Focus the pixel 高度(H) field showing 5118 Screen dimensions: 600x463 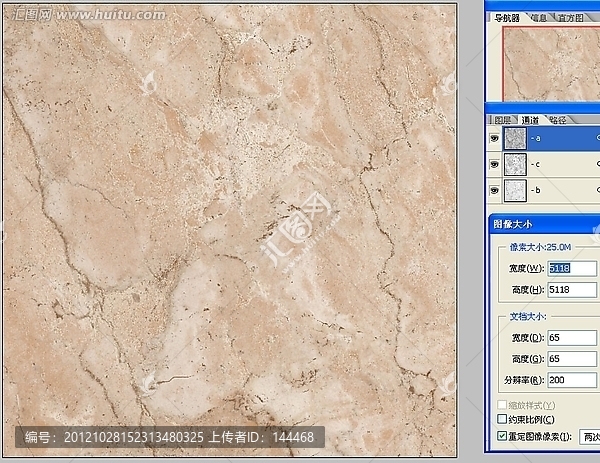572,290
